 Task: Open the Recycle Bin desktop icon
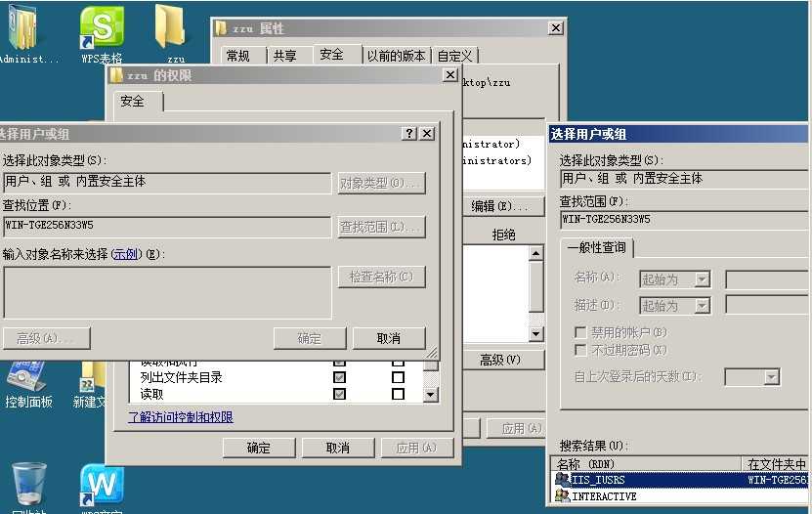29,485
